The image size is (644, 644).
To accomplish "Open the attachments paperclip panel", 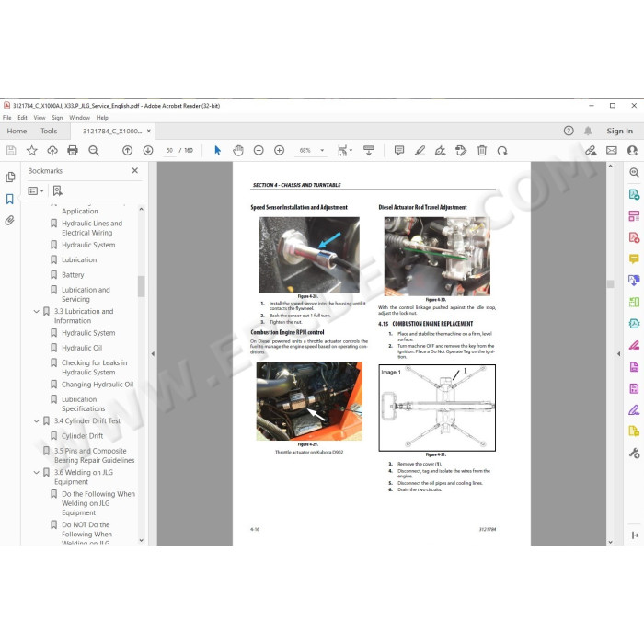I will (x=10, y=221).
